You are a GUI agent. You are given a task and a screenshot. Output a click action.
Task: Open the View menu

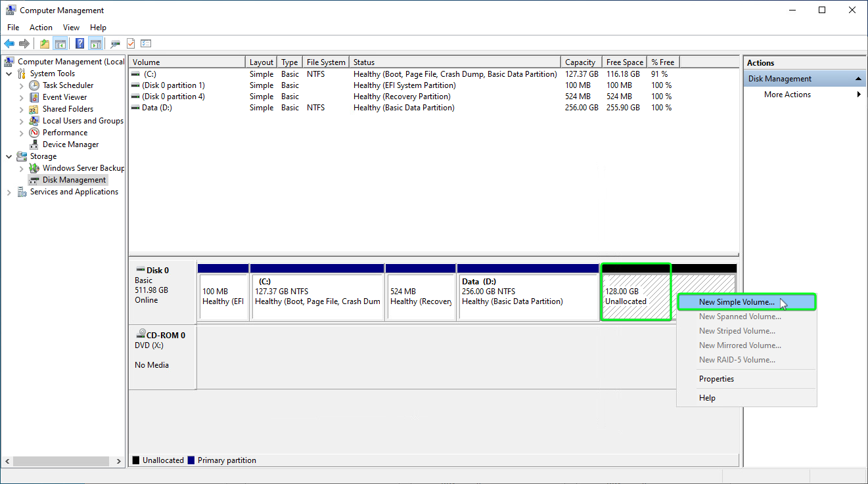71,28
